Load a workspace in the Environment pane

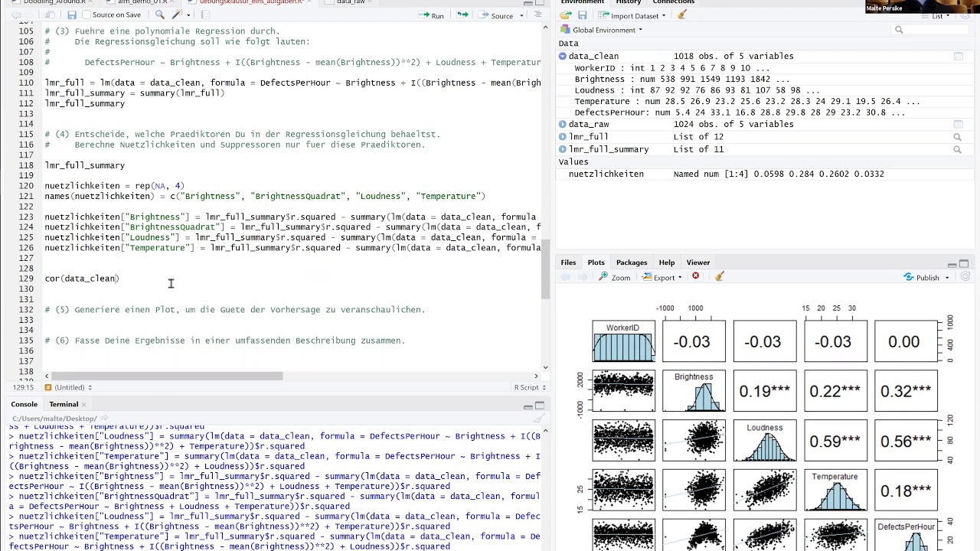[x=567, y=15]
